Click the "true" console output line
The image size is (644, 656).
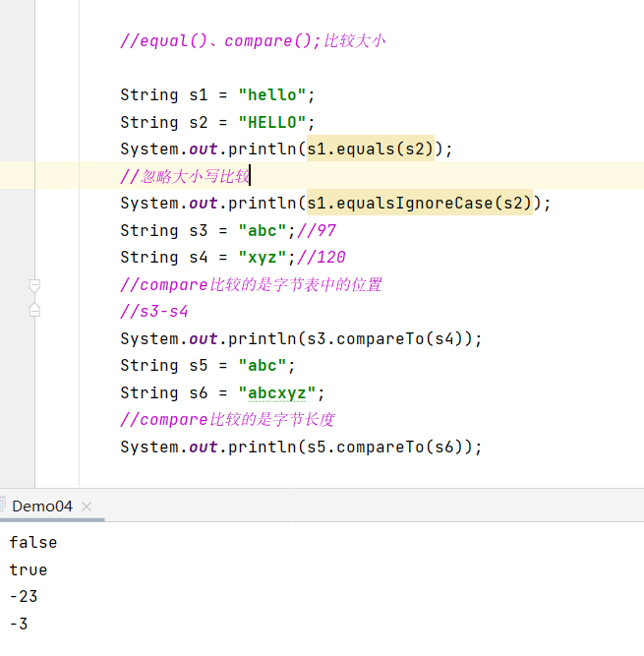(29, 569)
